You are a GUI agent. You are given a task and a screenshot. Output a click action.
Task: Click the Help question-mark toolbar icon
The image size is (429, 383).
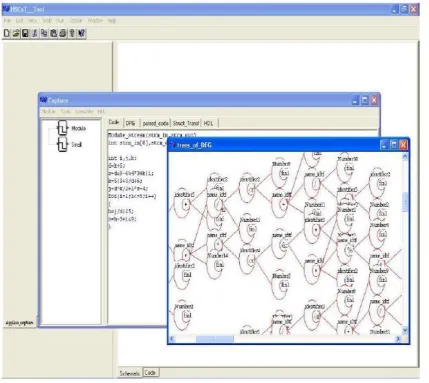(x=72, y=33)
